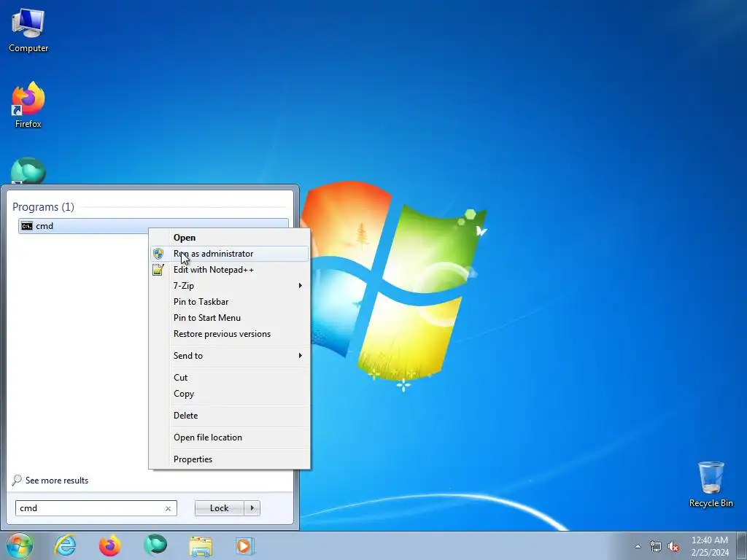Select Edit with Notepad++
Screen dimensions: 747x560
tap(229, 270)
